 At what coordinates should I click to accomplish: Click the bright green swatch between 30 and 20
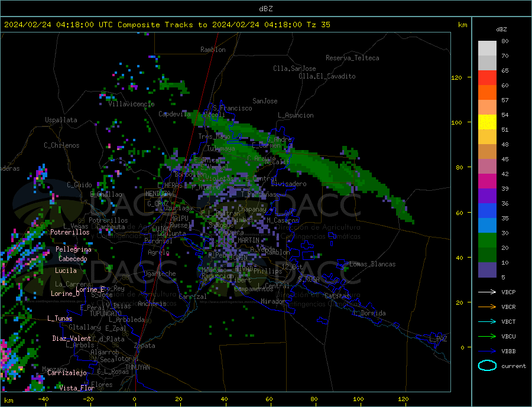pos(487,240)
